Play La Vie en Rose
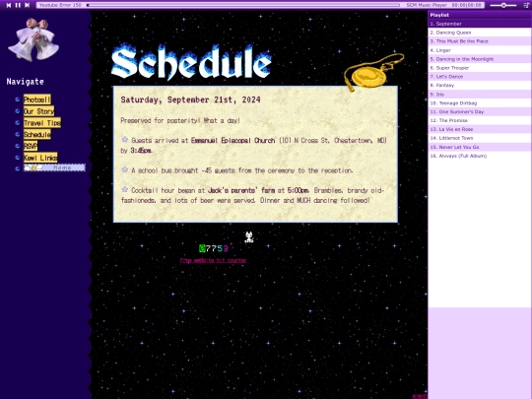Image resolution: width=532 pixels, height=399 pixels. click(480, 129)
